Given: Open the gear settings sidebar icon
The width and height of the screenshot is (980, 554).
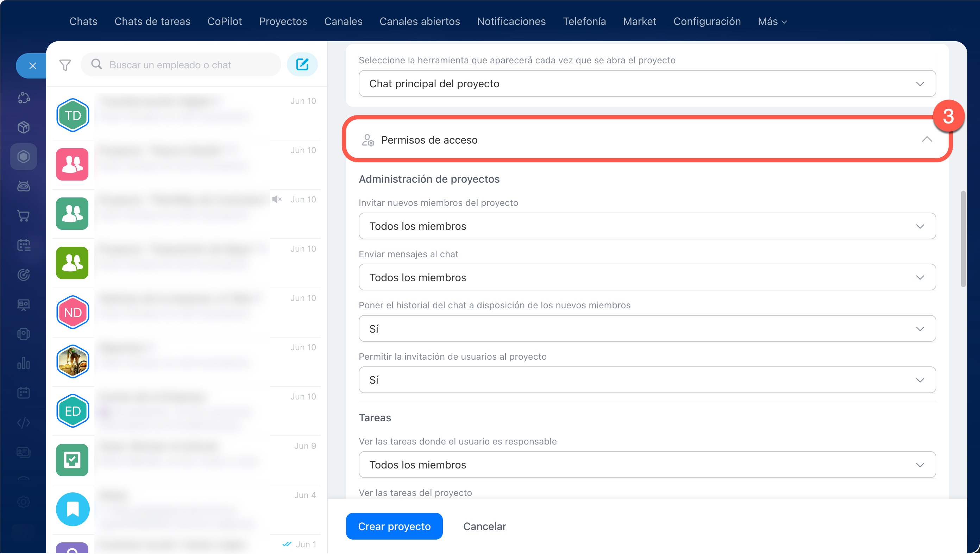Looking at the screenshot, I should pos(24,502).
